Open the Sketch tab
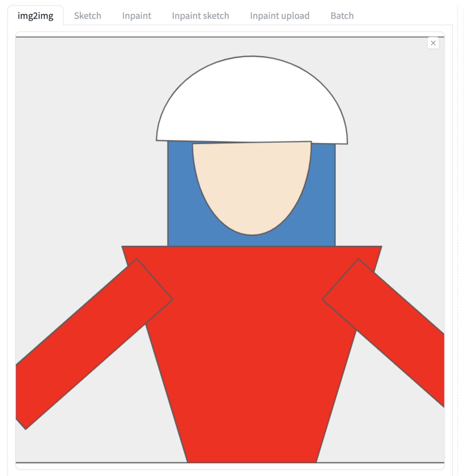 coord(87,16)
